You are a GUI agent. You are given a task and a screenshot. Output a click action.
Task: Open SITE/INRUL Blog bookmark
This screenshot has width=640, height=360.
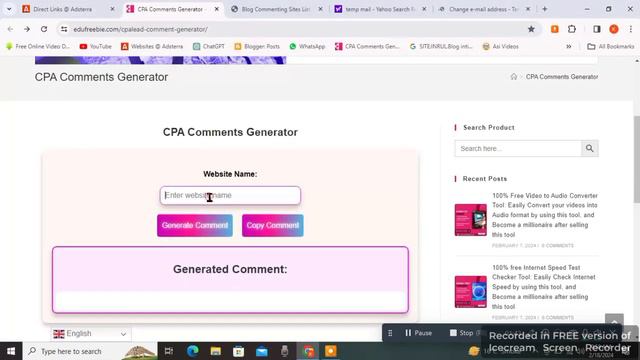441,47
